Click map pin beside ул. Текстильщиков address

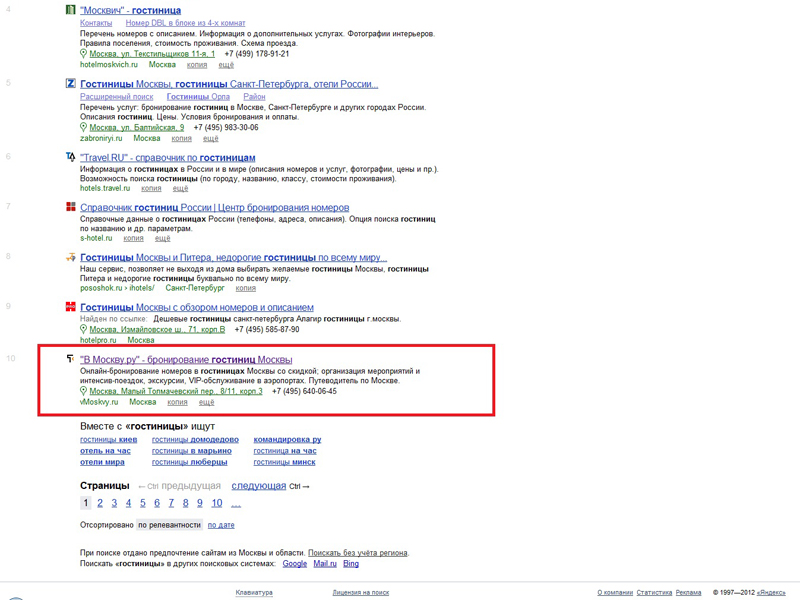83,54
